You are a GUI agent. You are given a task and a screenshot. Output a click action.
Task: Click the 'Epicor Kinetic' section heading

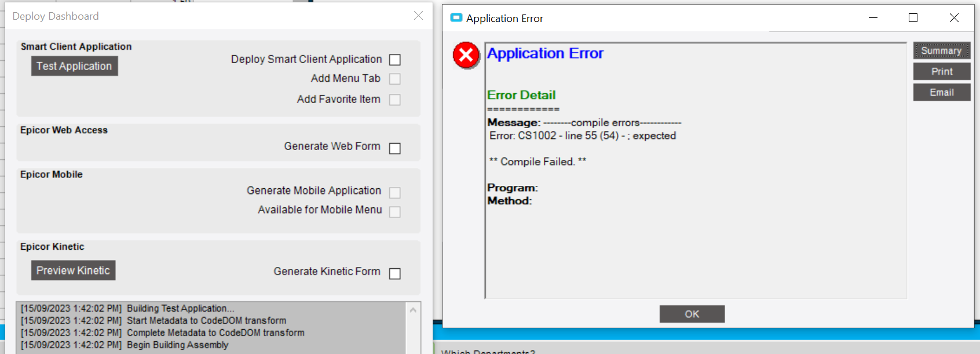pos(52,247)
